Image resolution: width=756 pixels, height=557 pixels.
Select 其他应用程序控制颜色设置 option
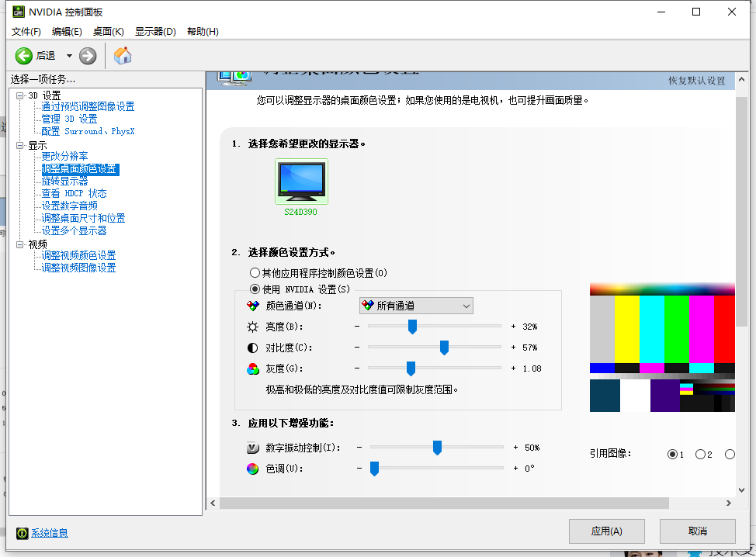[255, 272]
